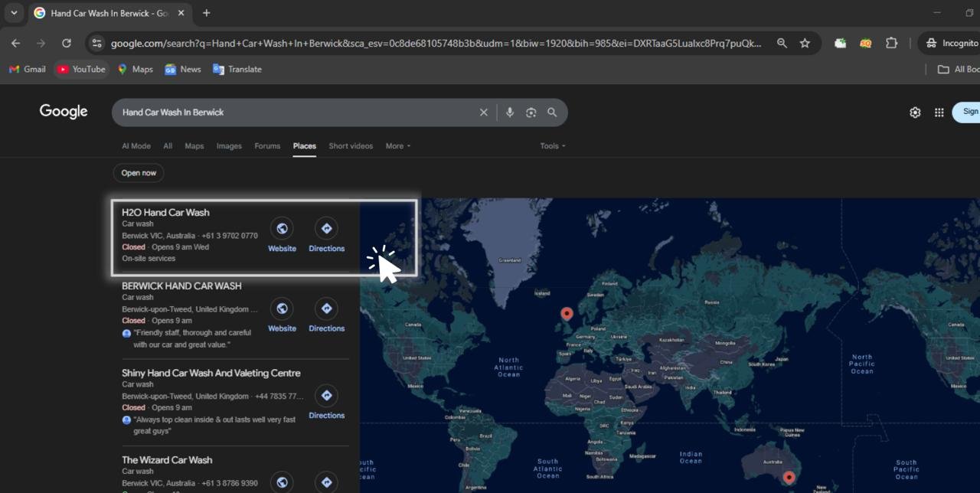Open The Wizard Car Wash listing
Image resolution: width=980 pixels, height=493 pixels.
point(167,460)
